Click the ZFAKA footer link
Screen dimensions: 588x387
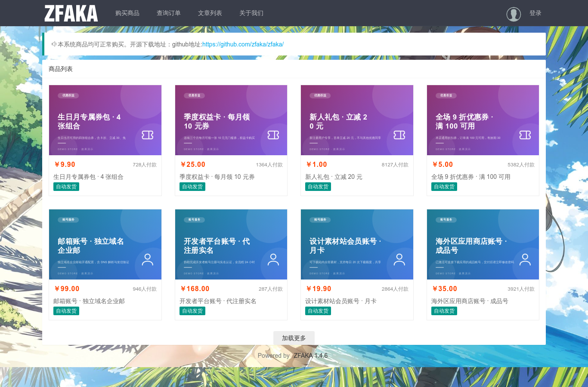310,356
